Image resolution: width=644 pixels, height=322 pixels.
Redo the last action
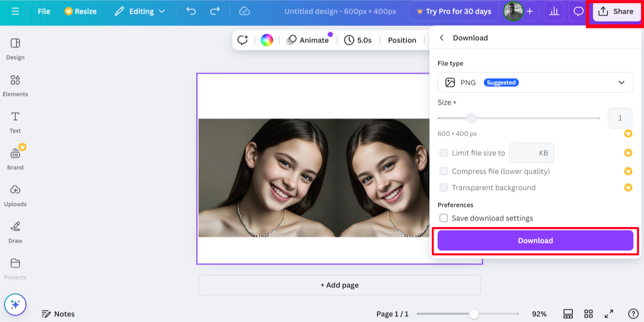[x=215, y=11]
